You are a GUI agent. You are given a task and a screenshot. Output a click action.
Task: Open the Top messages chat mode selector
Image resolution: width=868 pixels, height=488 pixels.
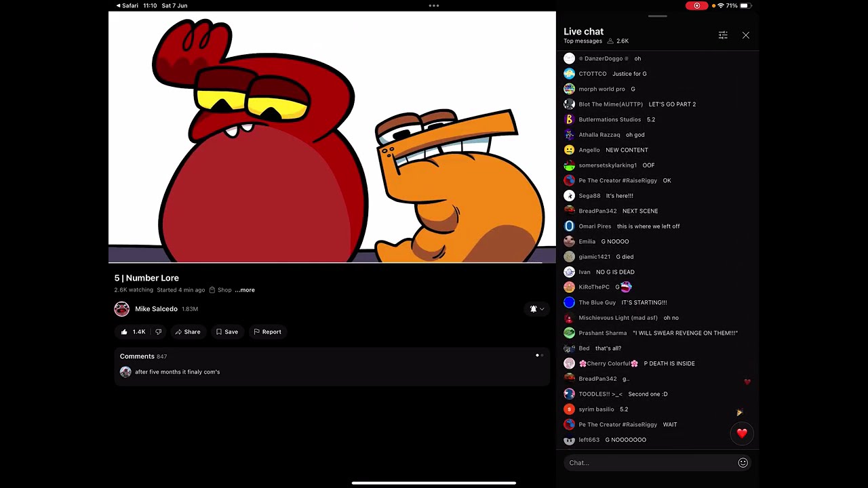[x=583, y=41]
